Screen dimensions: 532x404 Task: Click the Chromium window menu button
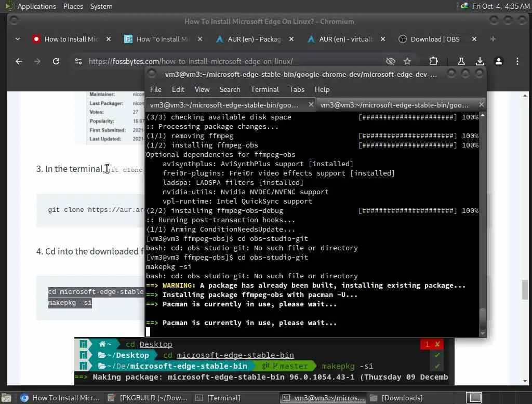14,20
